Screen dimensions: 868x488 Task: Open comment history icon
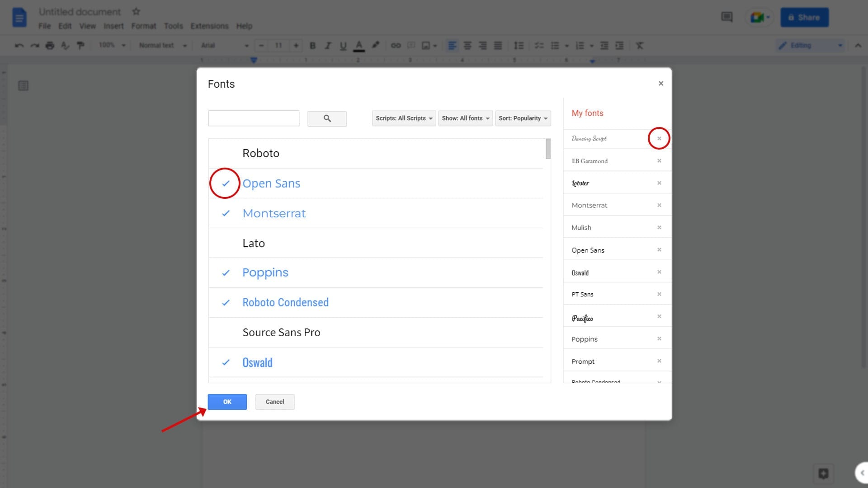click(726, 17)
